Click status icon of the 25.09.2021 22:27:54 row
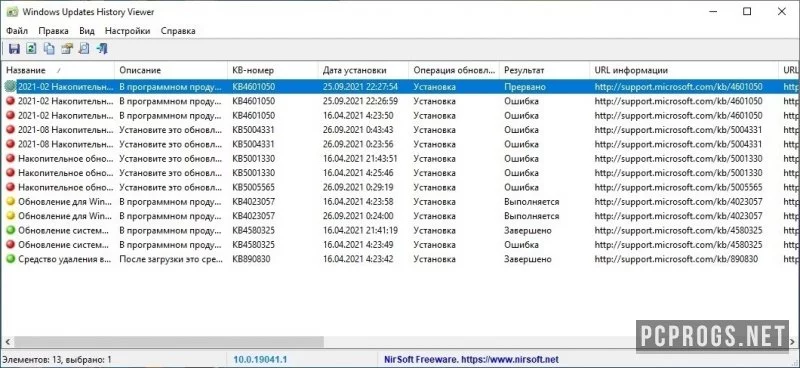The image size is (800, 368). click(x=10, y=87)
